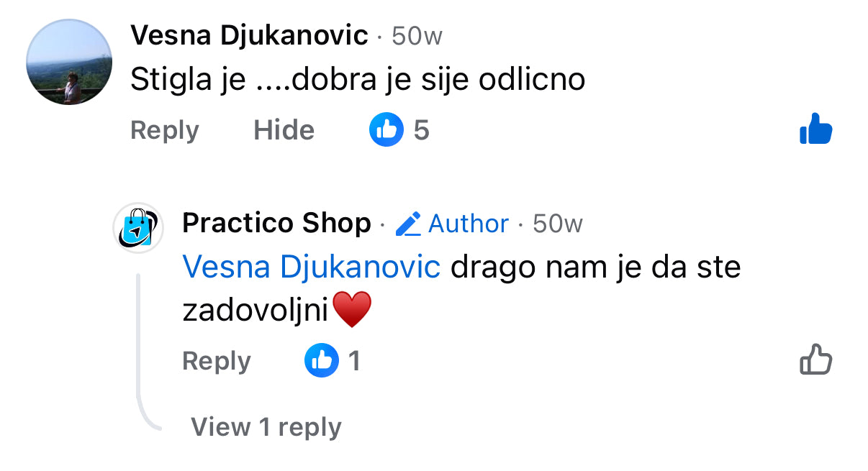The height and width of the screenshot is (471, 868).
Task: Open the Vesna Djukanovic name above her comment
Action: [x=249, y=35]
